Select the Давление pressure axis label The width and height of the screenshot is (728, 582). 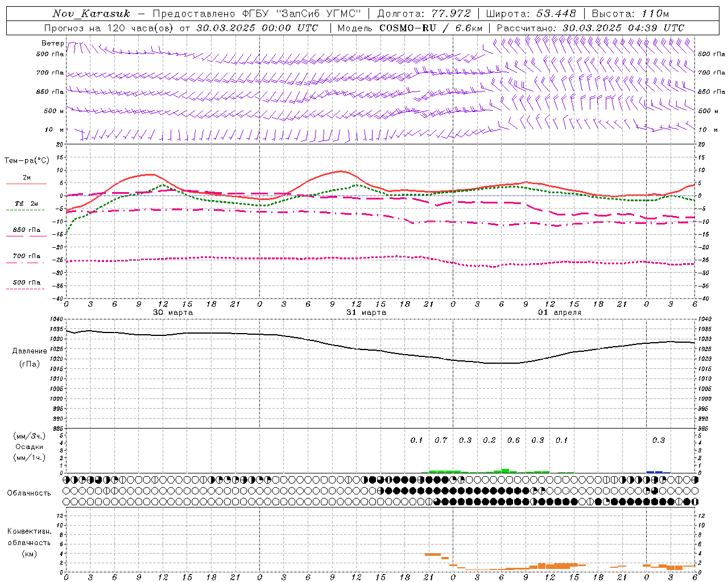pos(30,351)
